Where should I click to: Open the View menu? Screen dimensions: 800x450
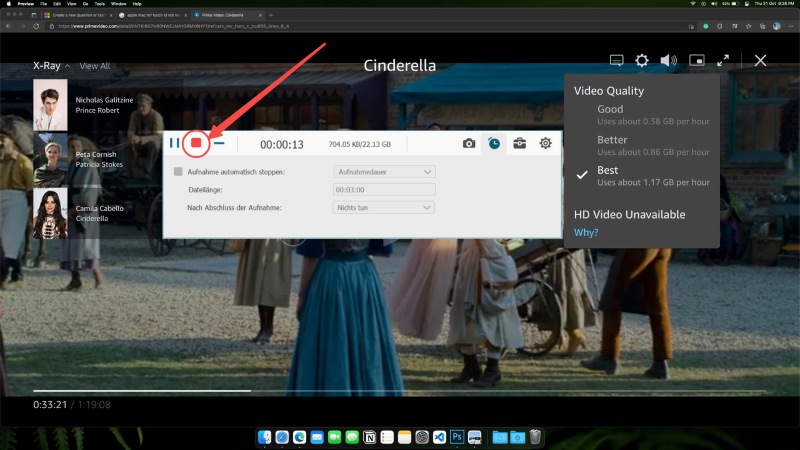(71, 4)
